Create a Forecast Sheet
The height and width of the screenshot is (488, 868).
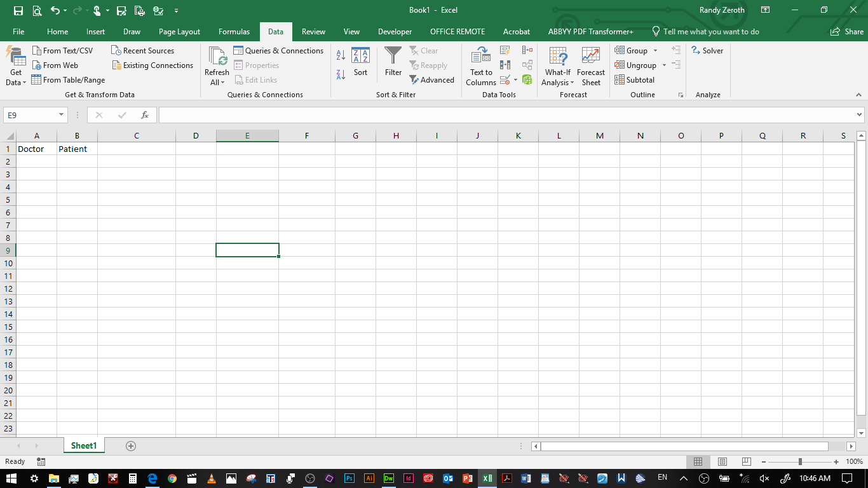591,65
